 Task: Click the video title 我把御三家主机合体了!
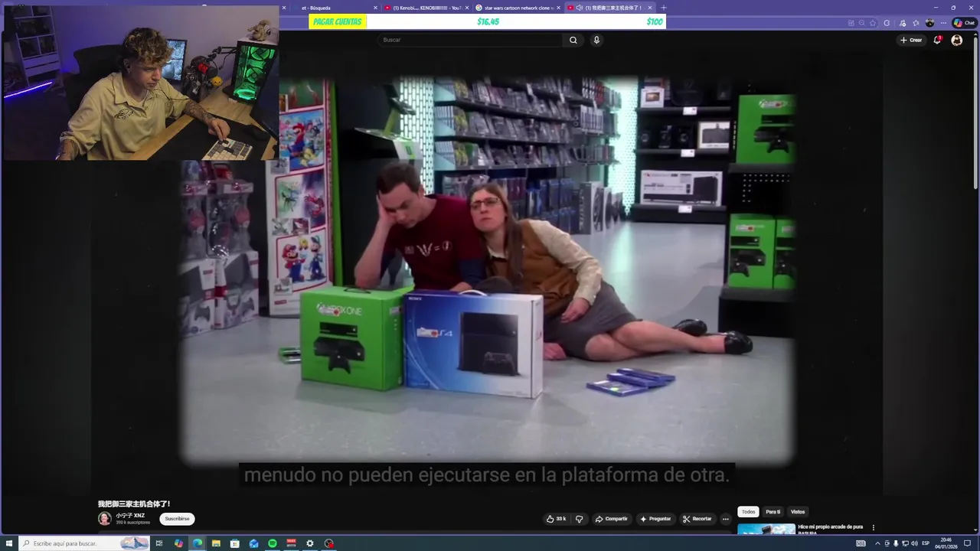tap(134, 504)
